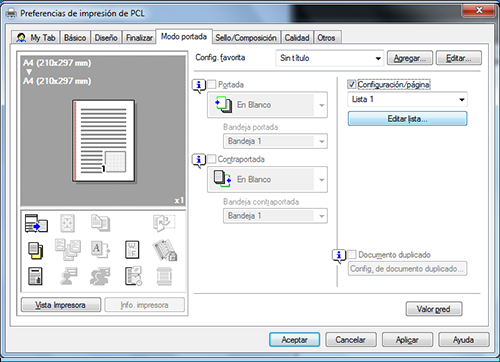Image resolution: width=500 pixels, height=362 pixels.
Task: Click the grayed fold/rotate page icon
Action: [x=164, y=223]
